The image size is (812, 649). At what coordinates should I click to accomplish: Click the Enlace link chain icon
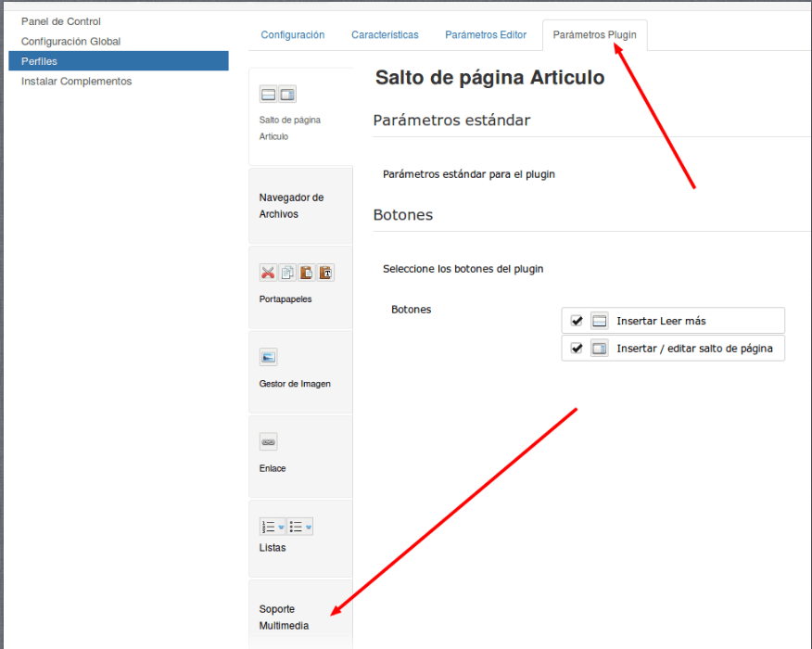(x=268, y=442)
